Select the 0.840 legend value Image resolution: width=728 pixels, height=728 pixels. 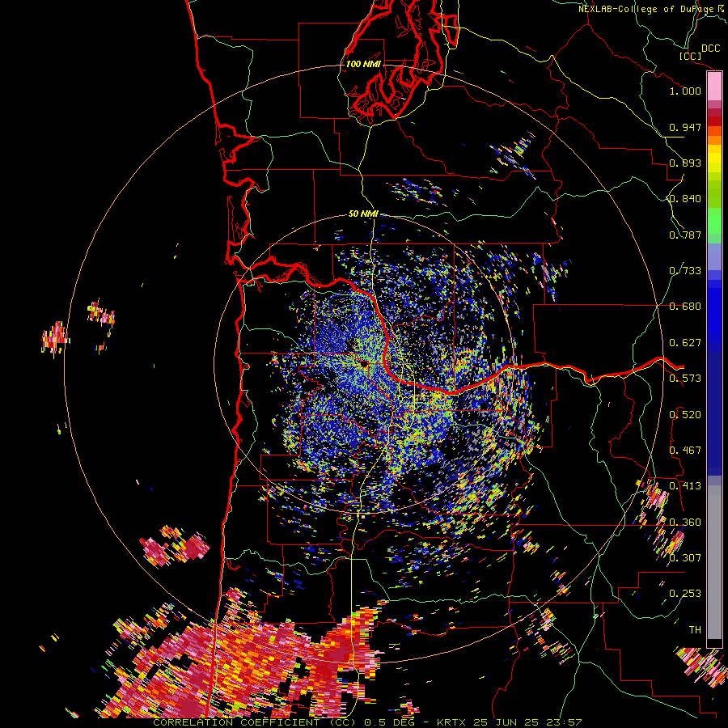[x=685, y=199]
